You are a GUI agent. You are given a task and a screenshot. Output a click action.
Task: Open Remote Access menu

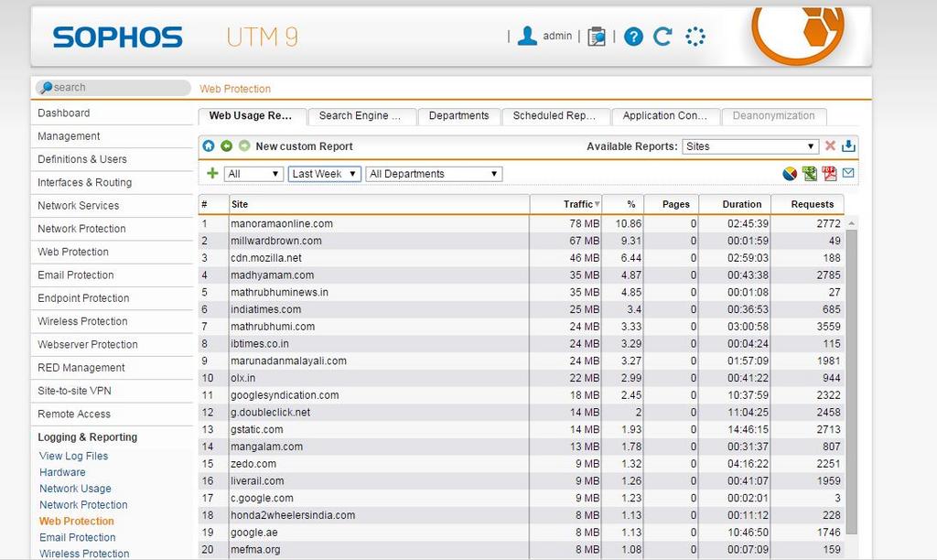coord(112,415)
